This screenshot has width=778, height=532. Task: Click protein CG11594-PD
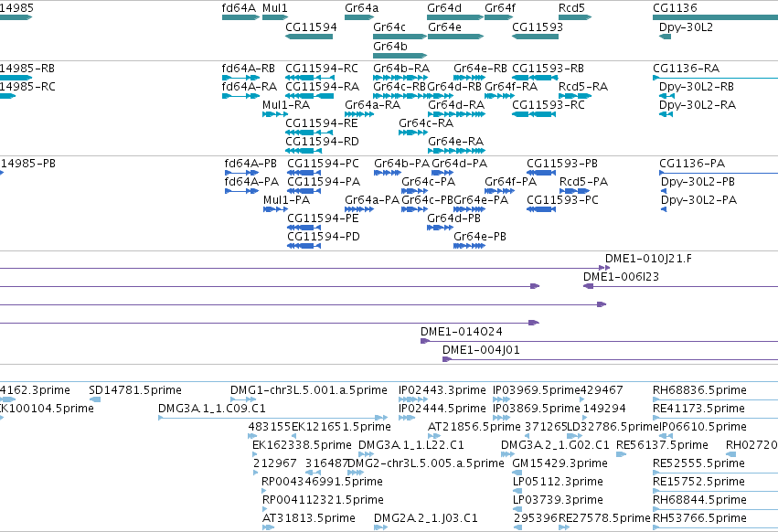[x=304, y=246]
